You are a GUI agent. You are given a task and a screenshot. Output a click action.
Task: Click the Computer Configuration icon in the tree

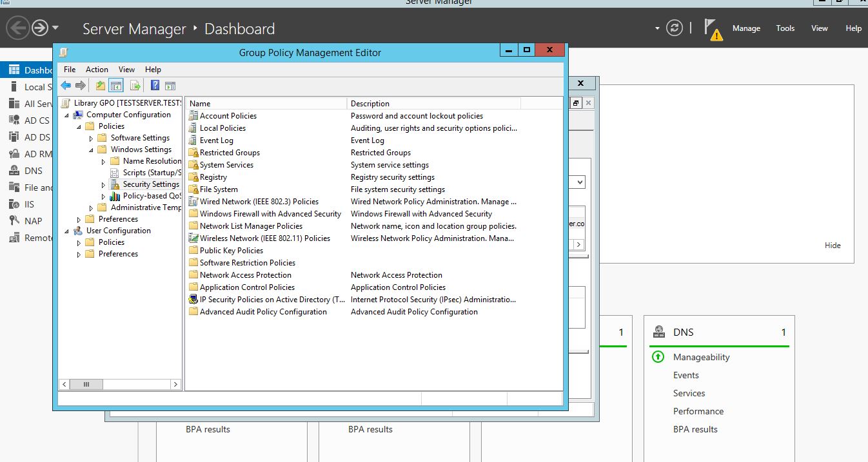[78, 115]
